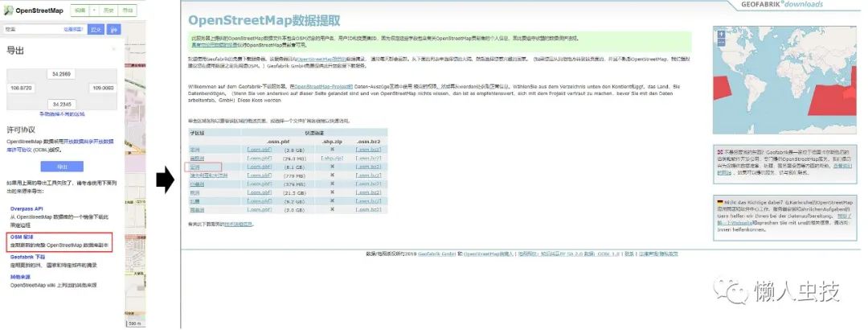This screenshot has width=868, height=330.
Task: Click the OpenStreetMap magnifier logo icon
Action: coord(8,10)
